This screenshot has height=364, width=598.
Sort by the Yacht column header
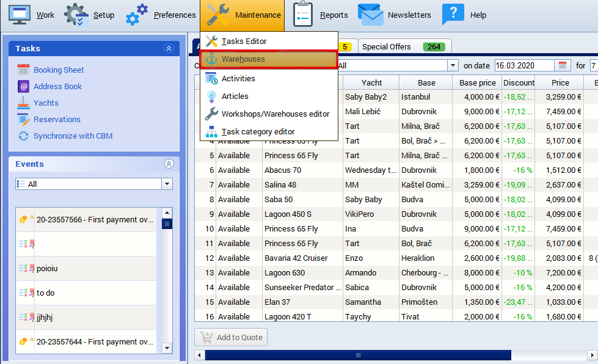(x=371, y=82)
